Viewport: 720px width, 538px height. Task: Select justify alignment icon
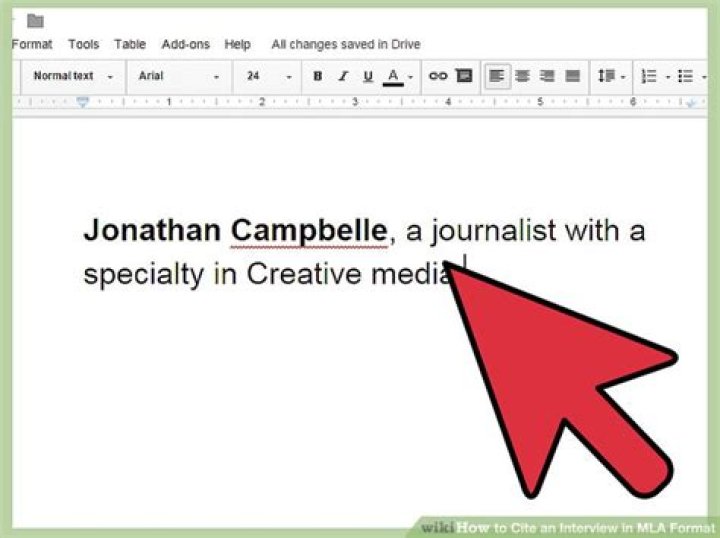[x=572, y=76]
